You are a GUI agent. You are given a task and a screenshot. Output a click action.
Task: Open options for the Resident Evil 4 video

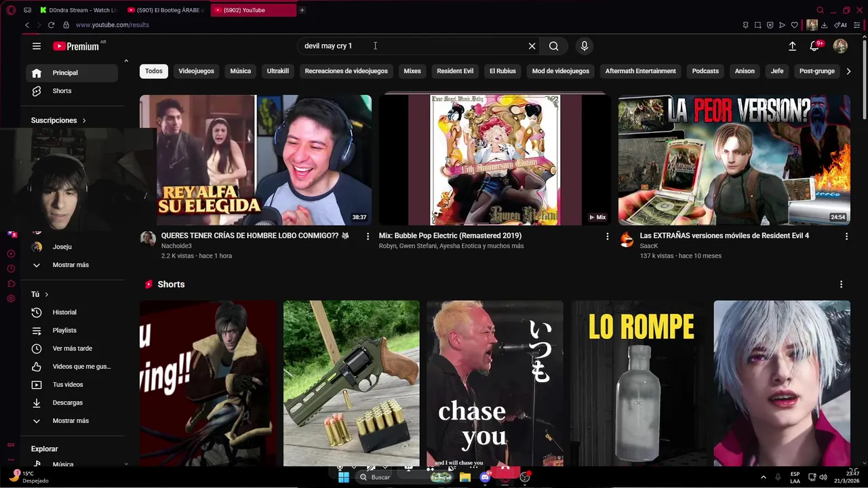(846, 236)
